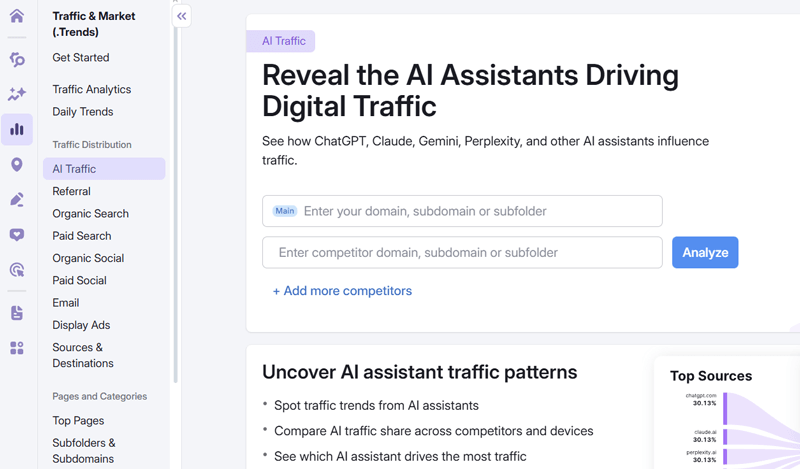Open the Home icon in left rail
Viewport: 800px width, 469px height.
click(17, 16)
